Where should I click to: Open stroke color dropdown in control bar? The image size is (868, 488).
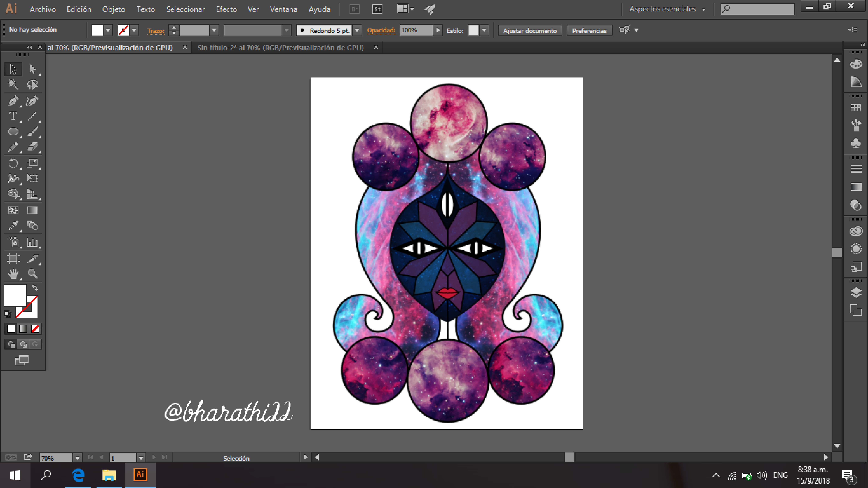134,30
